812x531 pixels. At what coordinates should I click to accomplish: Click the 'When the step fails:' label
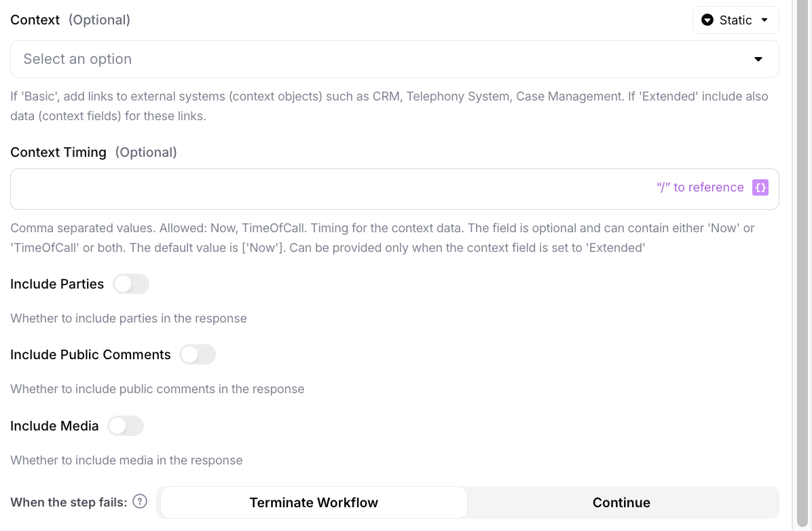(x=69, y=502)
